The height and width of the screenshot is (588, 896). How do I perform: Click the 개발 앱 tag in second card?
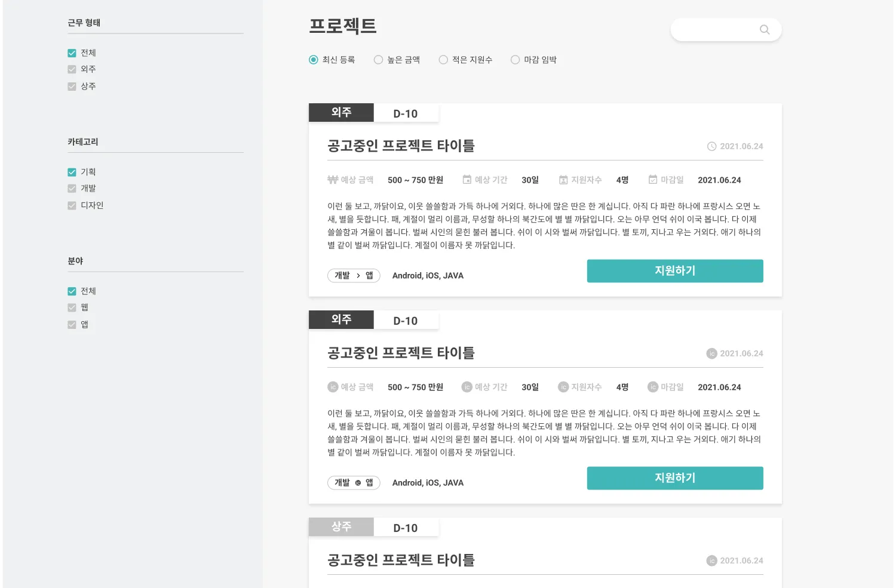coord(354,482)
